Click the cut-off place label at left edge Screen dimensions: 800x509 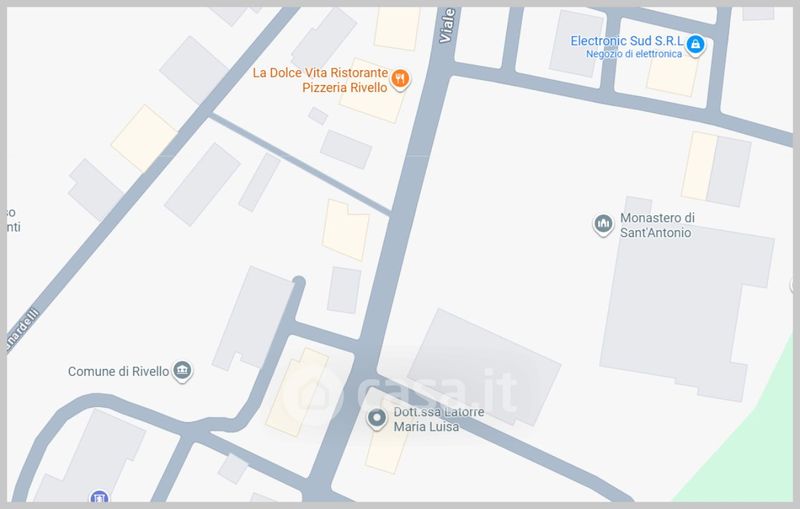click(x=13, y=219)
